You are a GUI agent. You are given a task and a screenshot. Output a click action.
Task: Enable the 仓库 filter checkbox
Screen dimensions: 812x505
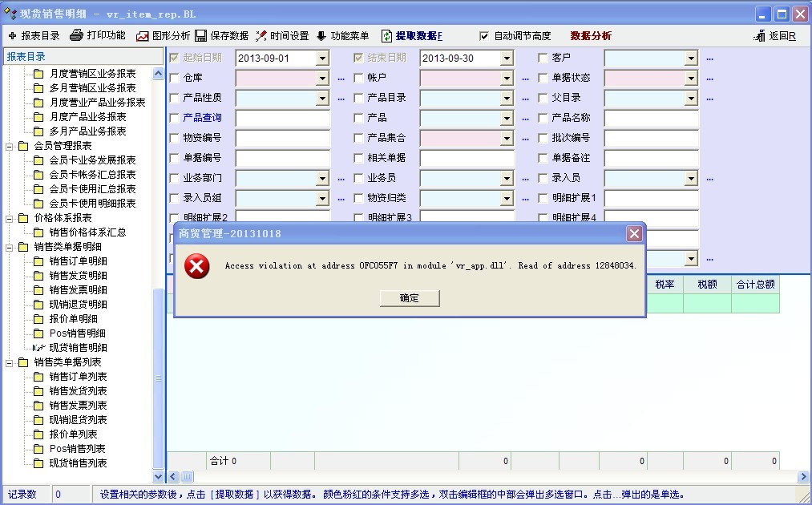(x=175, y=78)
